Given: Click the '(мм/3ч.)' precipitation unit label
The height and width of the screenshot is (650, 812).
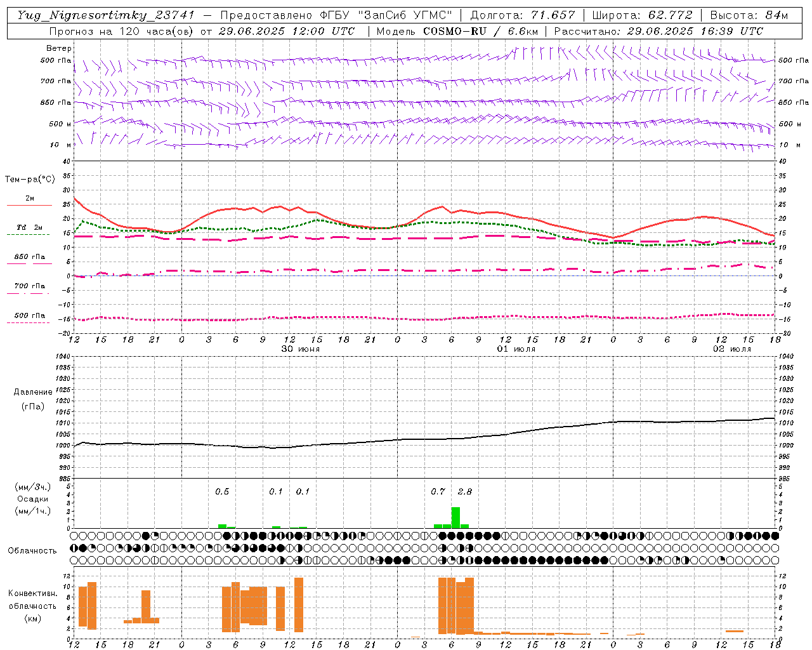Looking at the screenshot, I should pos(32,487).
